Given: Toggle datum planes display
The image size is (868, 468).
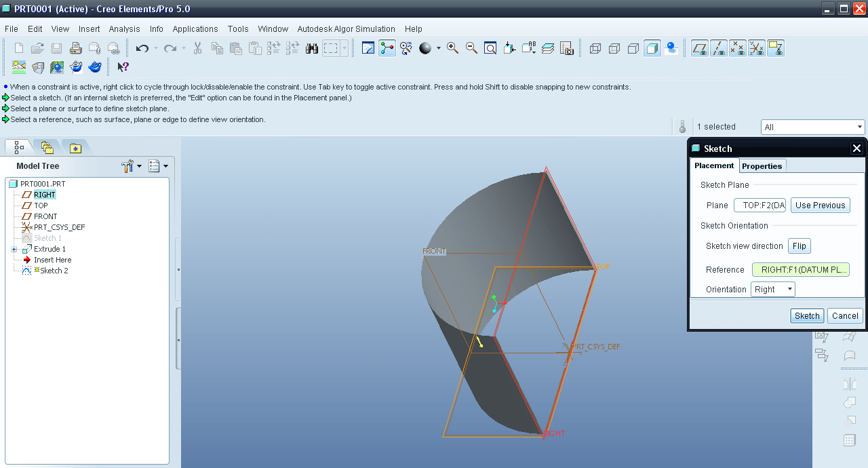Looking at the screenshot, I should pos(700,48).
